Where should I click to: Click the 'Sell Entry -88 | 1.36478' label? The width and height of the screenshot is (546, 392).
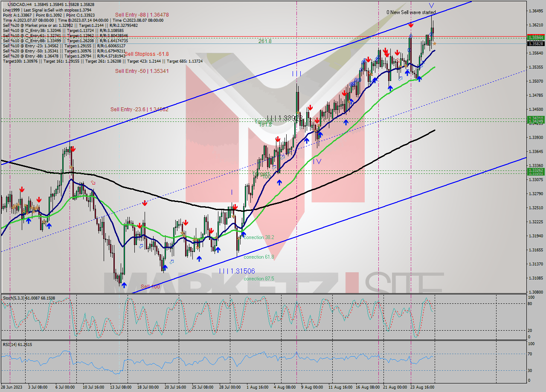(x=142, y=14)
